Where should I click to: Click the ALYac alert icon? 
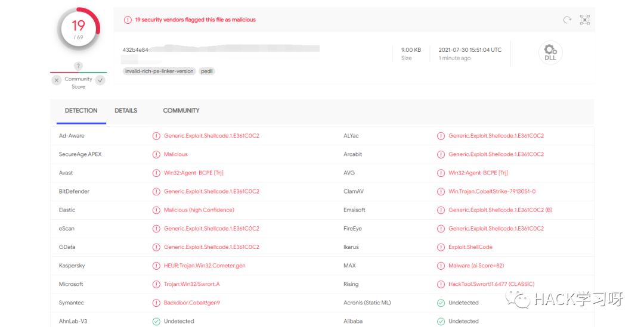click(441, 136)
